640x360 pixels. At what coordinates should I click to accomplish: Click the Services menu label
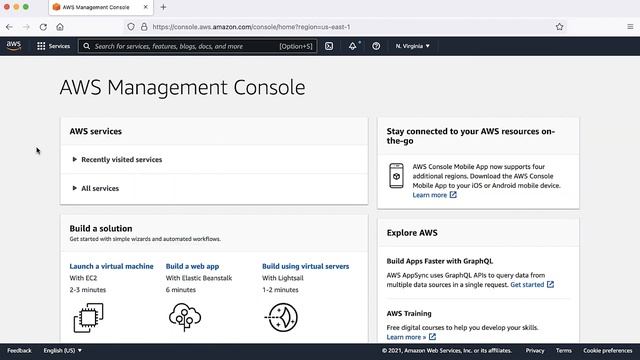(59, 46)
